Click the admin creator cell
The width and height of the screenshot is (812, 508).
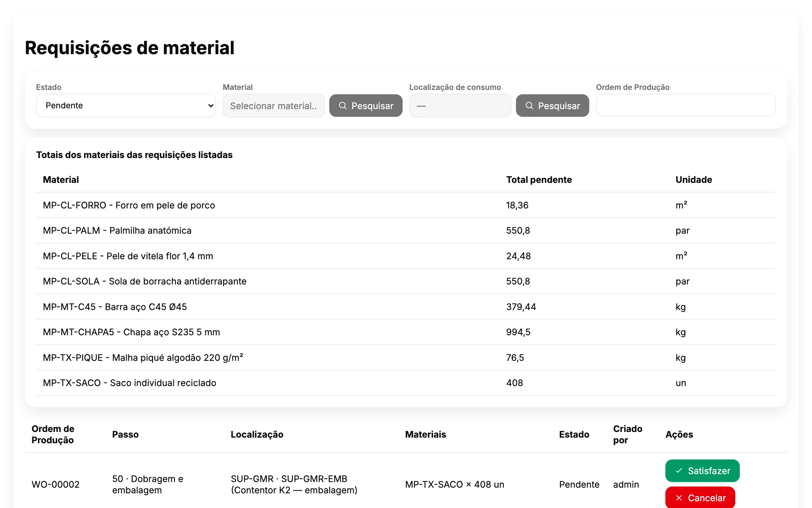click(x=626, y=484)
